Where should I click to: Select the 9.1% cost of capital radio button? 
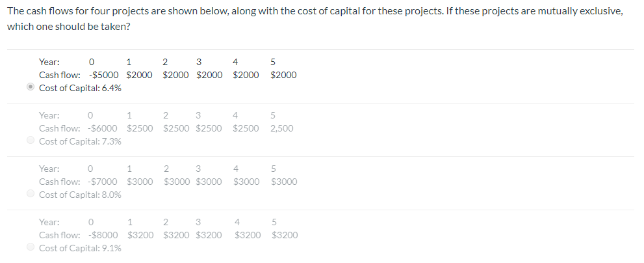pos(30,247)
